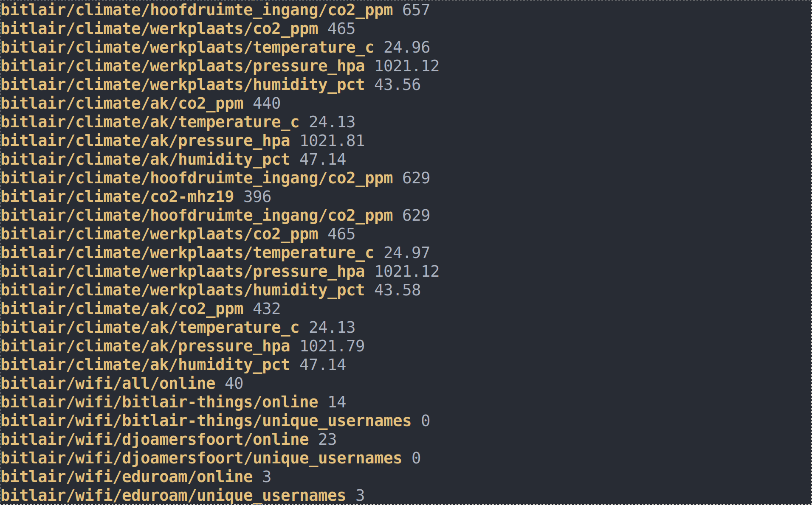Click the value 396 after co2-mhz19
This screenshot has height=505, width=812.
[257, 197]
